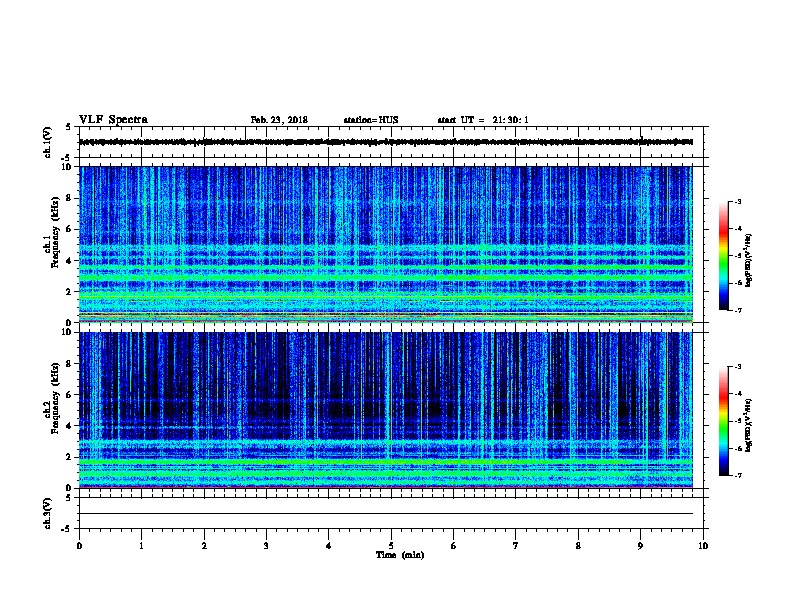Click time axis tick label "2"
This screenshot has height=612, width=792.
click(x=204, y=545)
